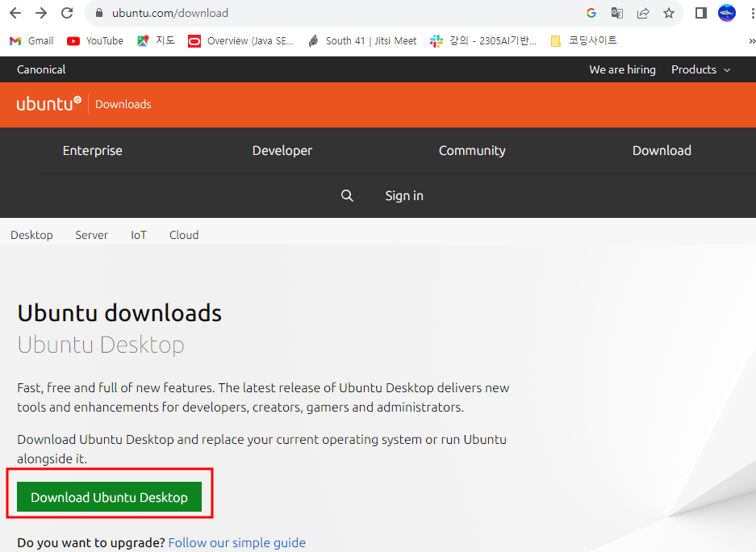Switch to the Cloud tab
756x552 pixels.
(x=184, y=235)
